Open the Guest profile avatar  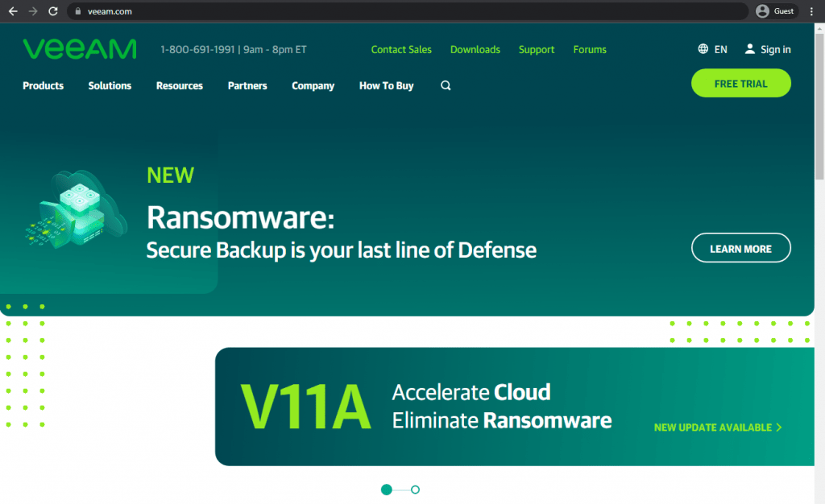(x=762, y=11)
